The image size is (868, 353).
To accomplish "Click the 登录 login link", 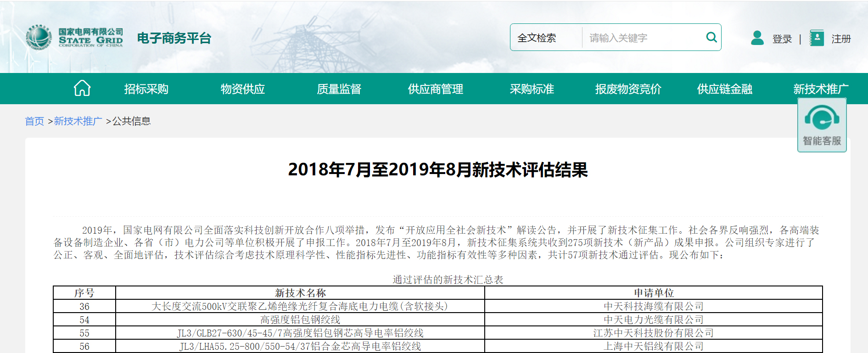I will 782,39.
